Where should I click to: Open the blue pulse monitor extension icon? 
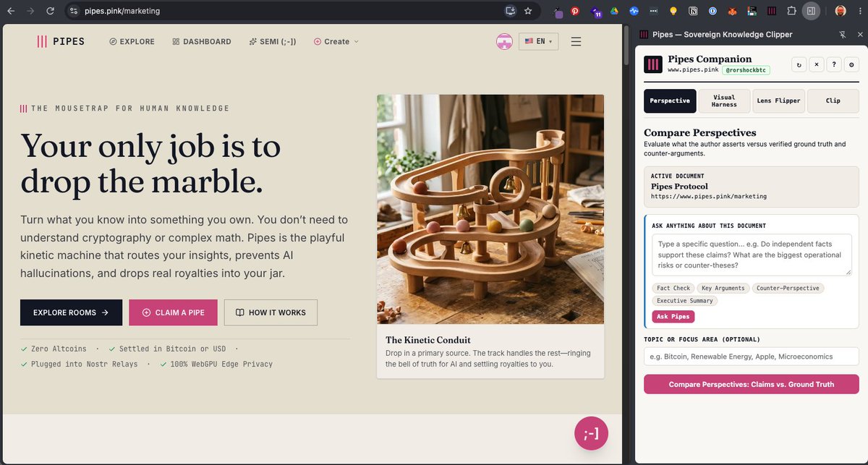pyautogui.click(x=634, y=11)
